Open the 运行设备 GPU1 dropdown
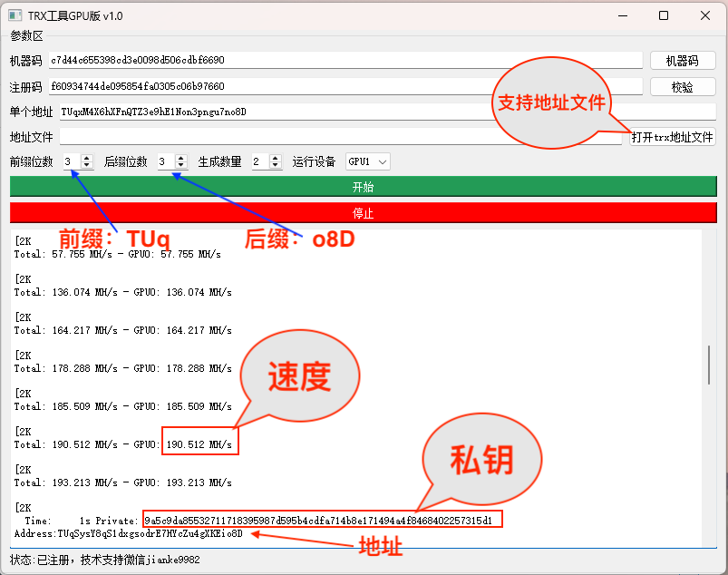Viewport: 728px width, 575px height. coord(367,161)
